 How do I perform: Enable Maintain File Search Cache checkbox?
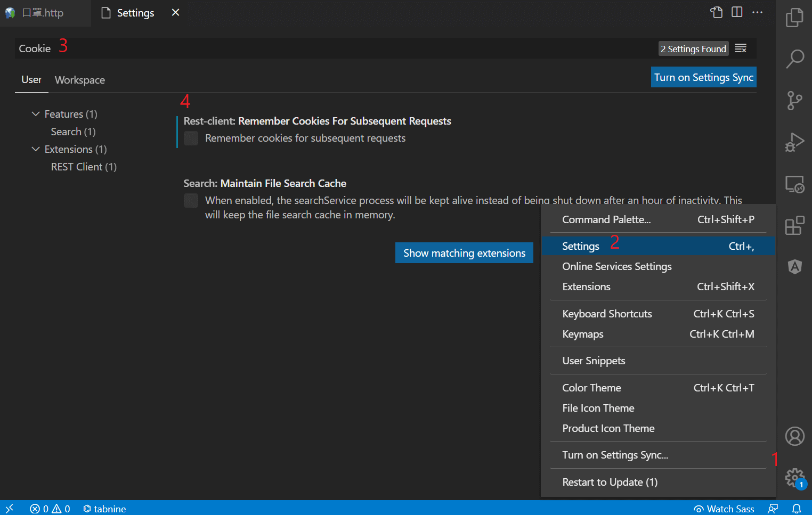click(x=191, y=201)
